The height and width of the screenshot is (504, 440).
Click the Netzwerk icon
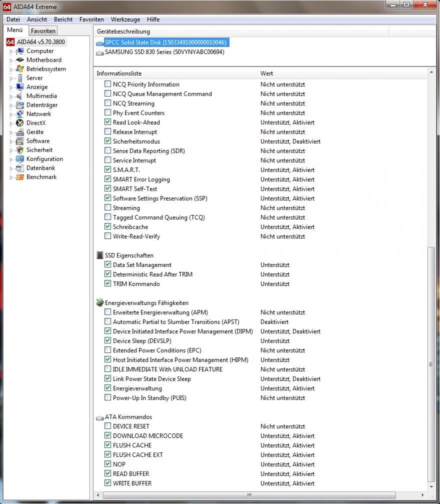20,114
